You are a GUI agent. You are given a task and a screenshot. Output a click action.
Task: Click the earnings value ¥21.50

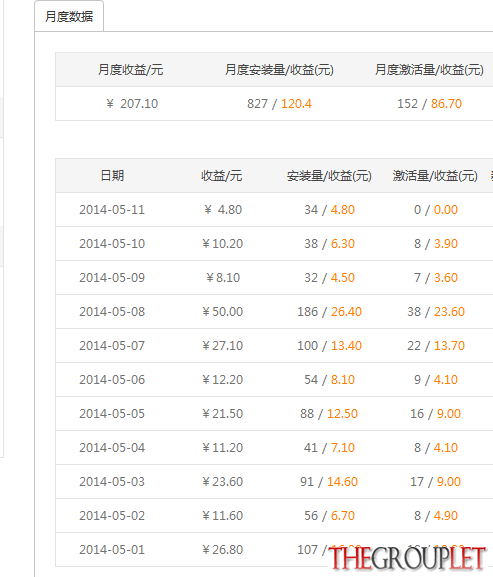(x=223, y=414)
